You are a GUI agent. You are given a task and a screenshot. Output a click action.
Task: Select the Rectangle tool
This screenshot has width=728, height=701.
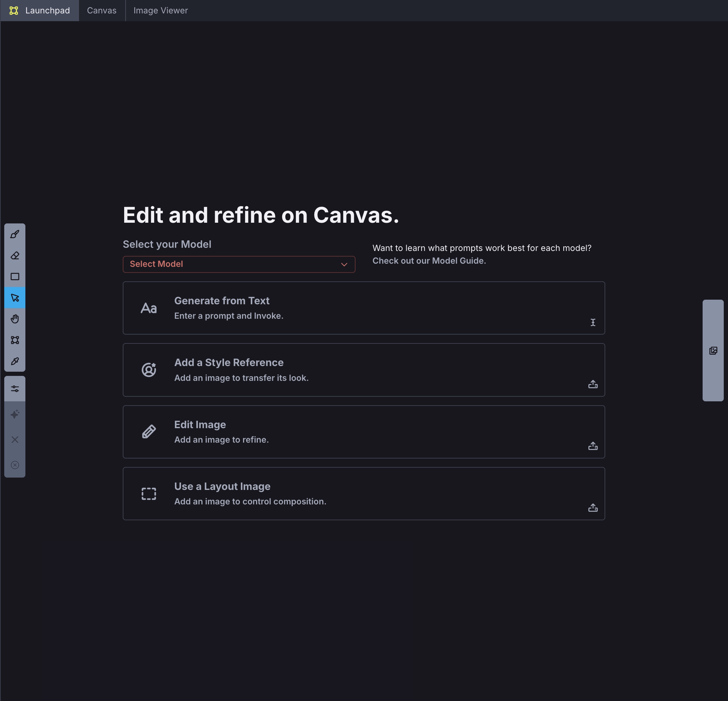pos(15,276)
